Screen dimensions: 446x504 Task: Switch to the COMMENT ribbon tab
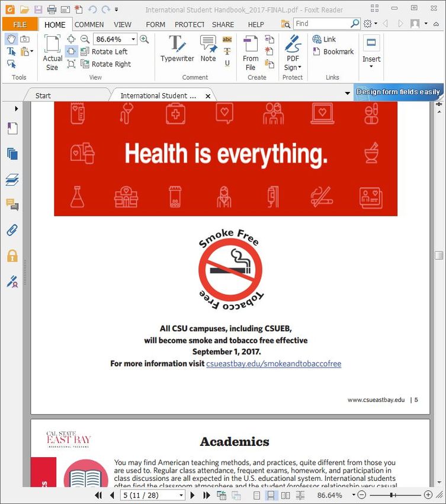89,24
